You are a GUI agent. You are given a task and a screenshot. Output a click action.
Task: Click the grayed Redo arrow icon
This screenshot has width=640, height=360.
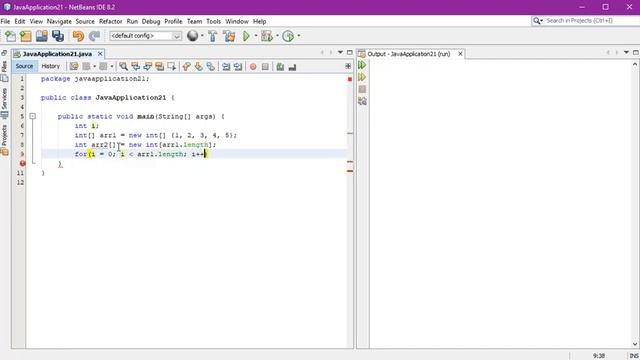94,36
